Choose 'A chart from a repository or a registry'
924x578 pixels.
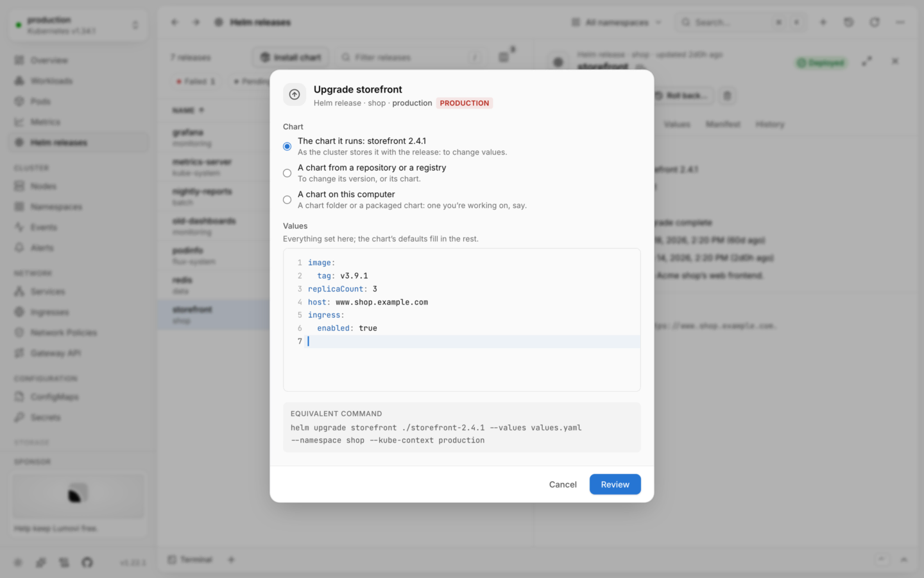coord(287,173)
